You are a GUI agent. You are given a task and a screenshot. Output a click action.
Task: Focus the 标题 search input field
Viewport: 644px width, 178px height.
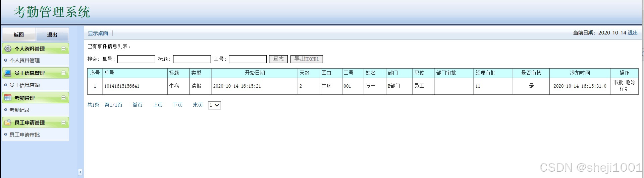(x=192, y=59)
